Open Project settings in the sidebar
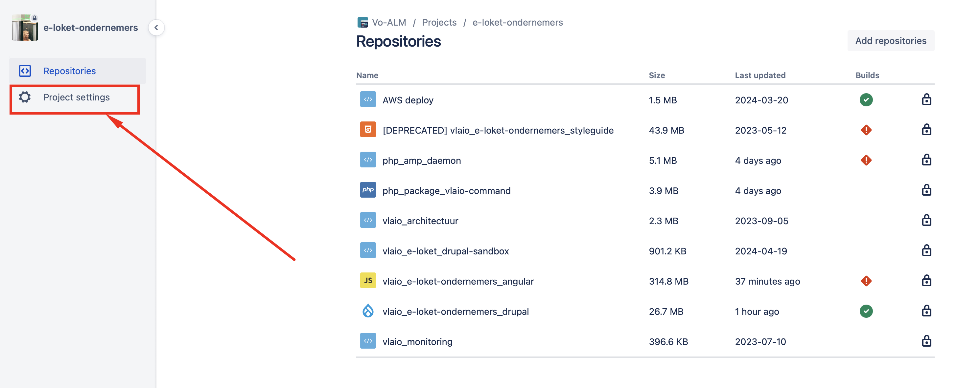The image size is (980, 388). [76, 97]
